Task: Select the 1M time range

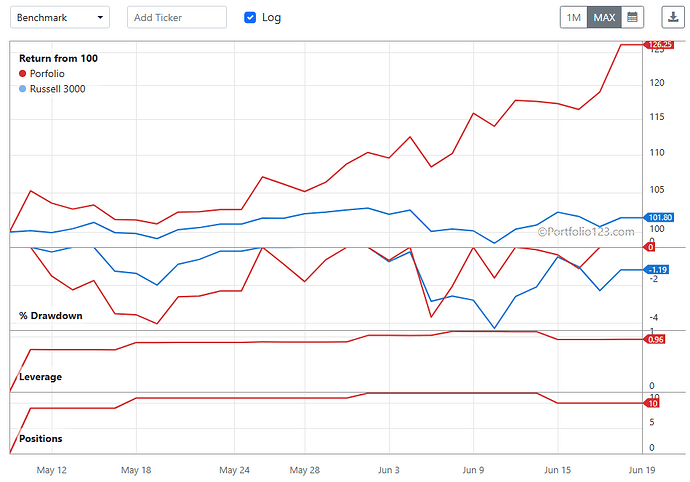Action: [x=574, y=18]
